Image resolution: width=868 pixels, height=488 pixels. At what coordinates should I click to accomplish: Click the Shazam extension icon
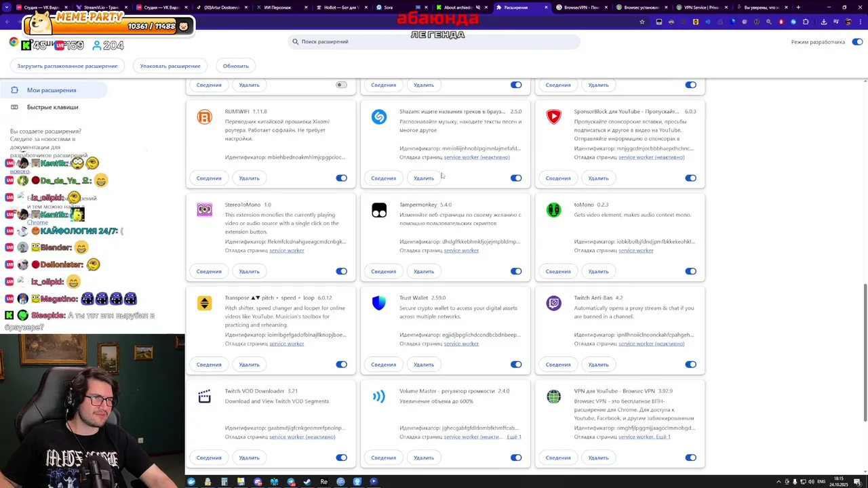[379, 117]
